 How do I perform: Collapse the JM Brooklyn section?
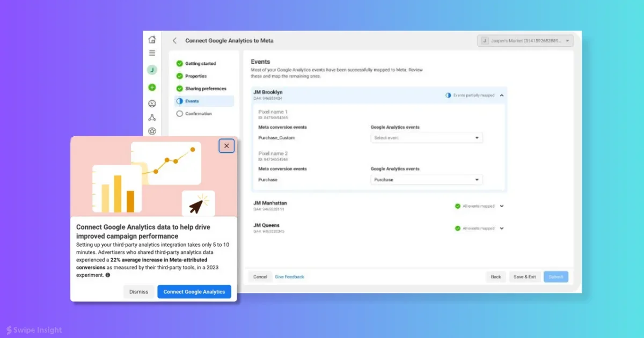502,95
